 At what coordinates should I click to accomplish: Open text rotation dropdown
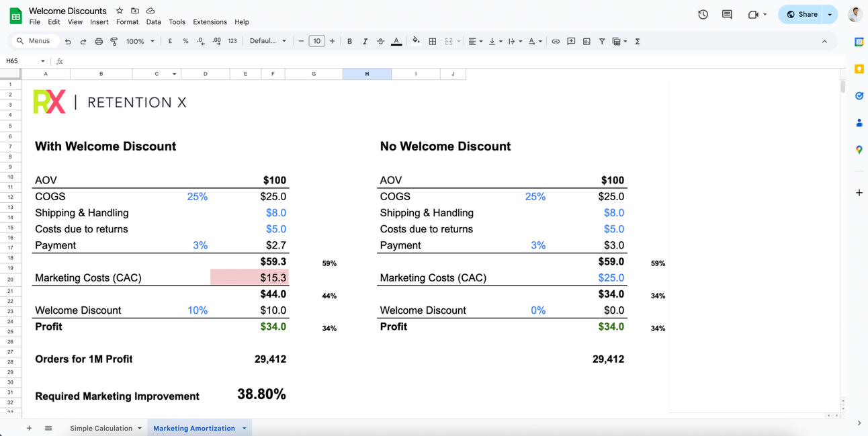535,41
